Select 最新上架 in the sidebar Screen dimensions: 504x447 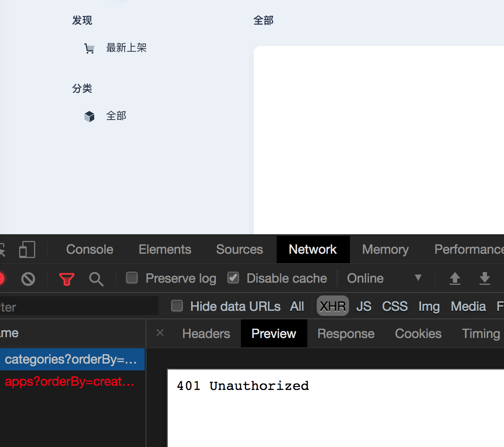click(x=126, y=48)
